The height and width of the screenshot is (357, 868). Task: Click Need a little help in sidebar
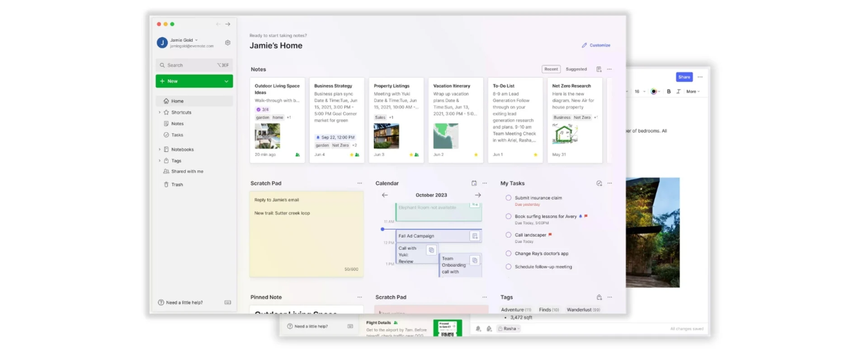point(180,302)
